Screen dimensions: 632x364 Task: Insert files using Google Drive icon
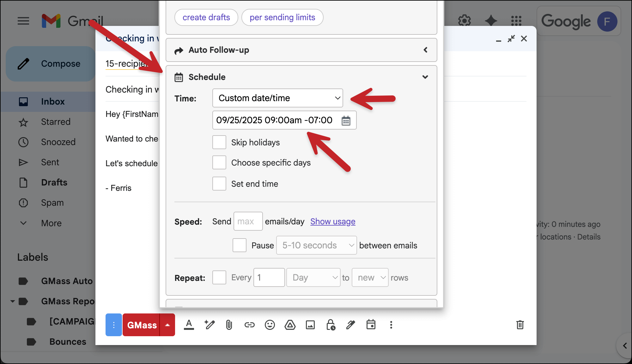(x=290, y=325)
